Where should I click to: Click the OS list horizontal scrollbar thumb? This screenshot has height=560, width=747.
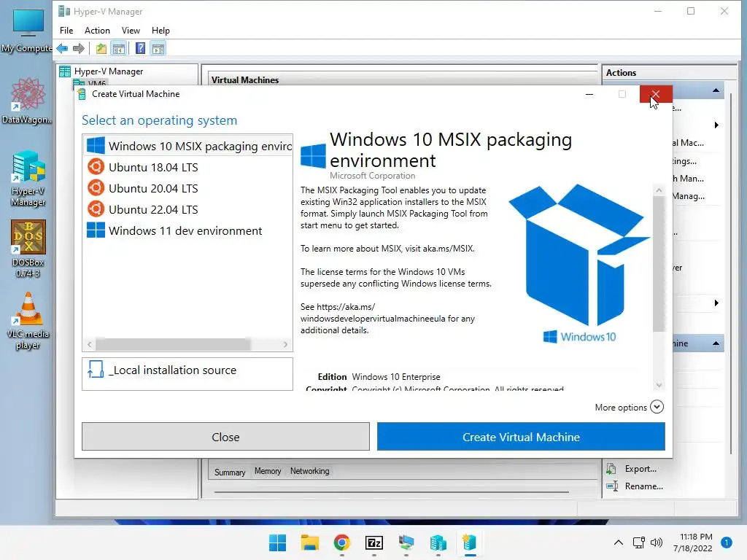point(173,344)
